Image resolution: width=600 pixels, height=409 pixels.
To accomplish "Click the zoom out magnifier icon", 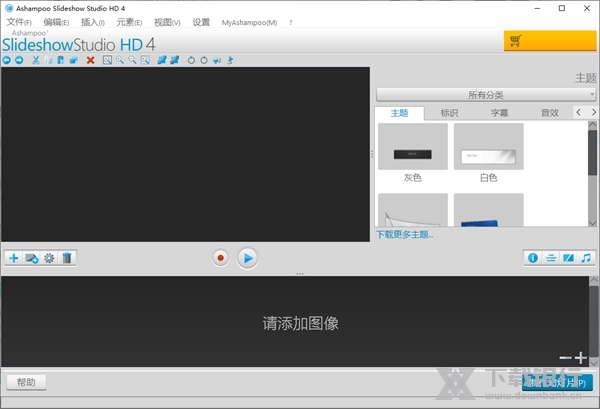I will click(132, 60).
